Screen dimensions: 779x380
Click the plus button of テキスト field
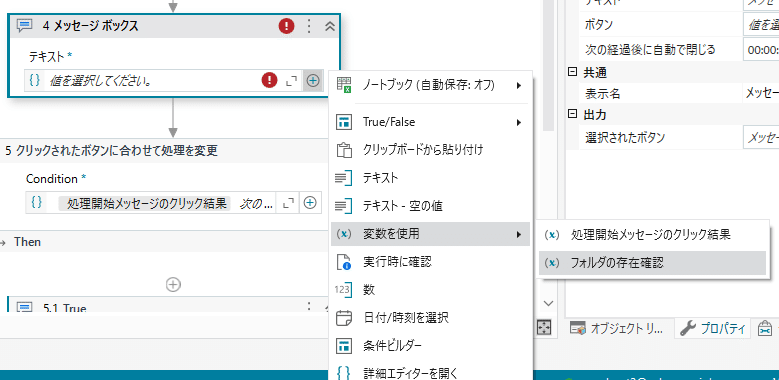312,80
